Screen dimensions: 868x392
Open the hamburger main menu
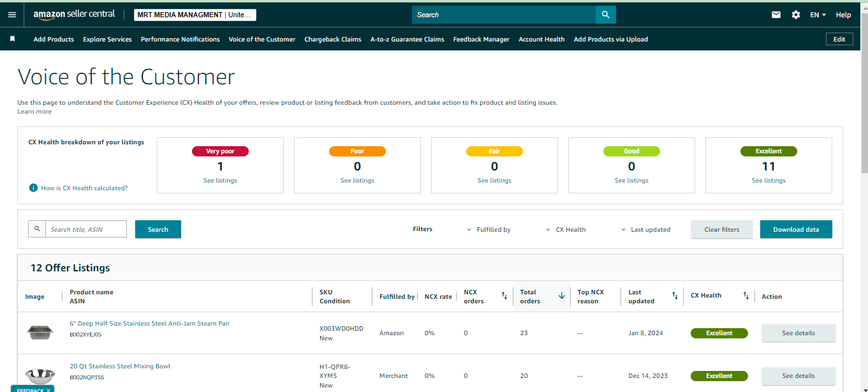pyautogui.click(x=12, y=15)
